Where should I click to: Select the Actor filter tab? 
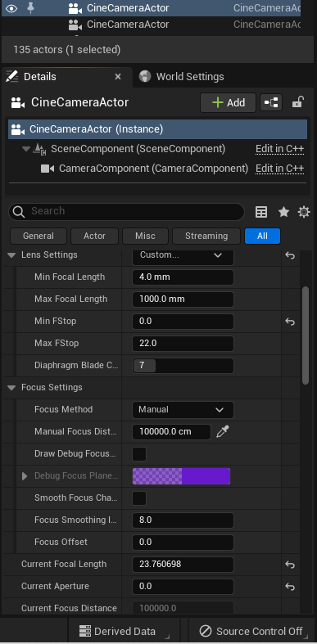coord(94,236)
